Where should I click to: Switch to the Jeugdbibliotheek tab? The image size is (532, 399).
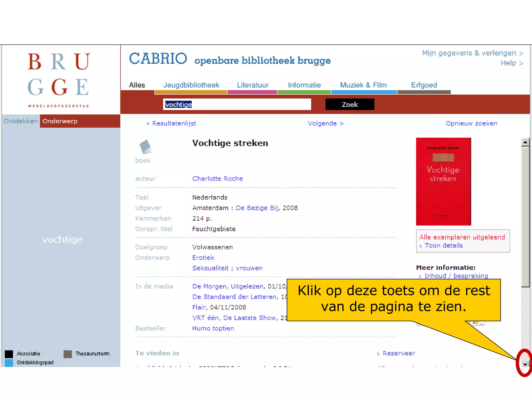[191, 85]
